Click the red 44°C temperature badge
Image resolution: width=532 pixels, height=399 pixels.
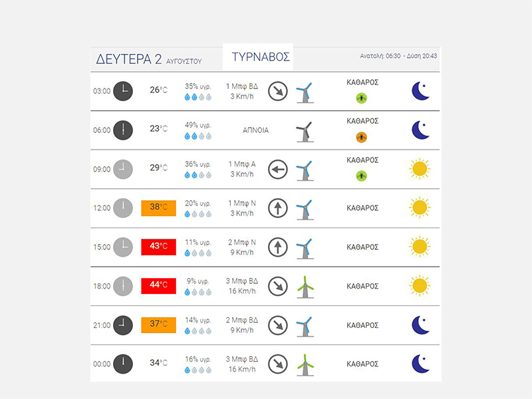tap(158, 285)
